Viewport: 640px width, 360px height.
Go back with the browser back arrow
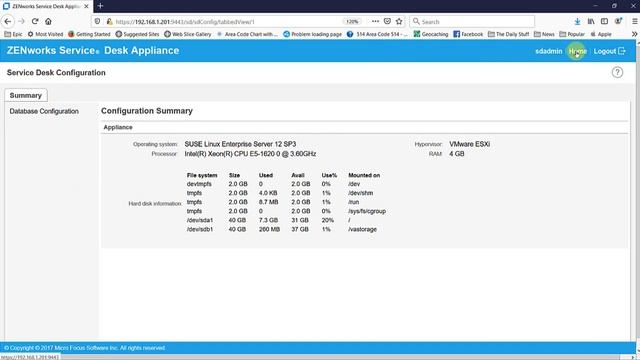click(x=8, y=21)
